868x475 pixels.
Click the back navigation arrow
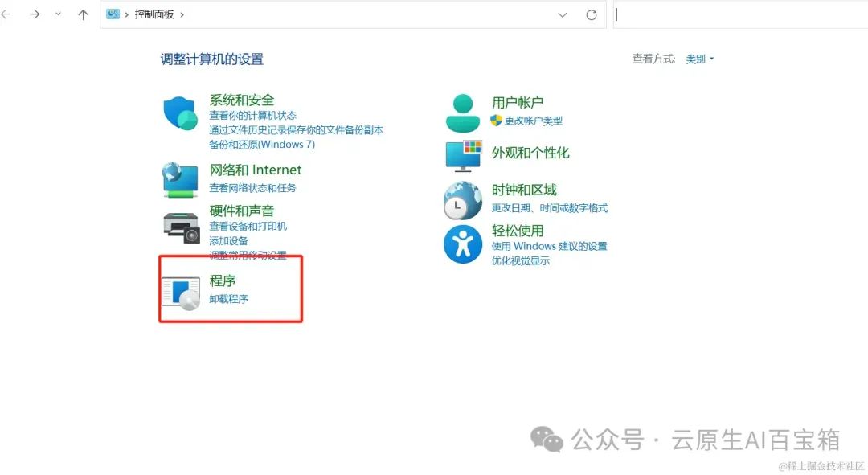pos(6,14)
